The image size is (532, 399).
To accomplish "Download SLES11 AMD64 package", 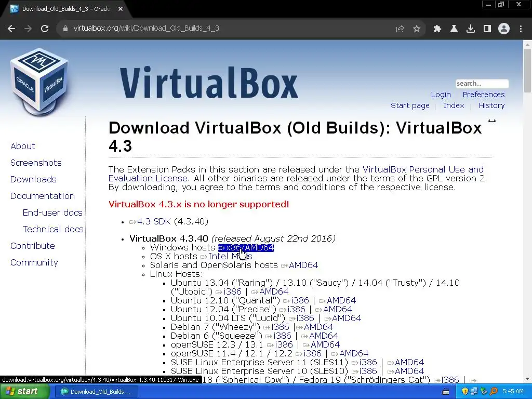I will (405, 362).
